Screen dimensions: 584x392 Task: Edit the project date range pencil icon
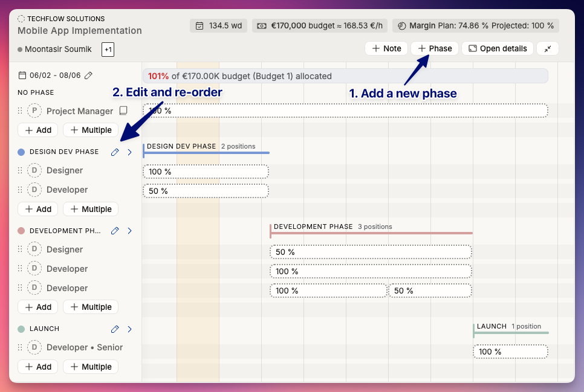point(88,76)
